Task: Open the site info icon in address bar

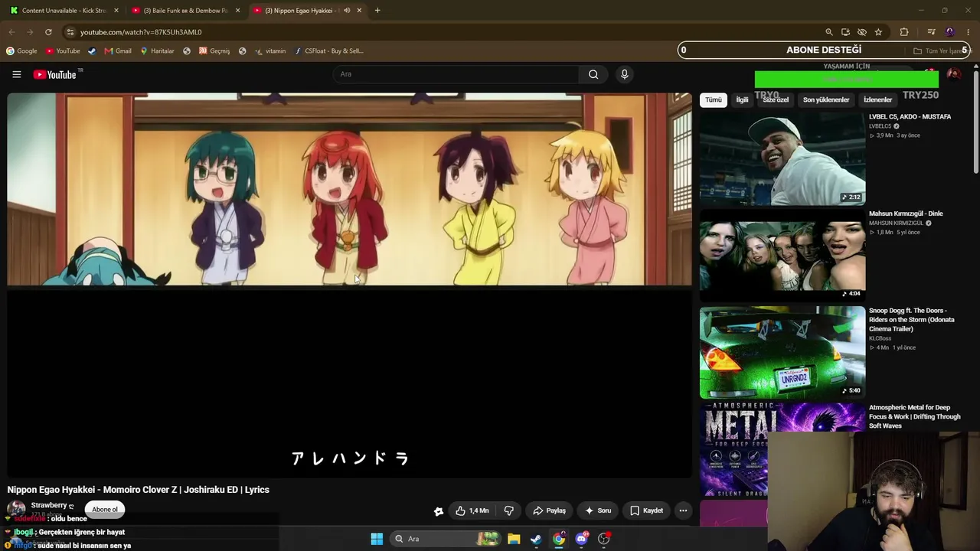Action: [70, 32]
